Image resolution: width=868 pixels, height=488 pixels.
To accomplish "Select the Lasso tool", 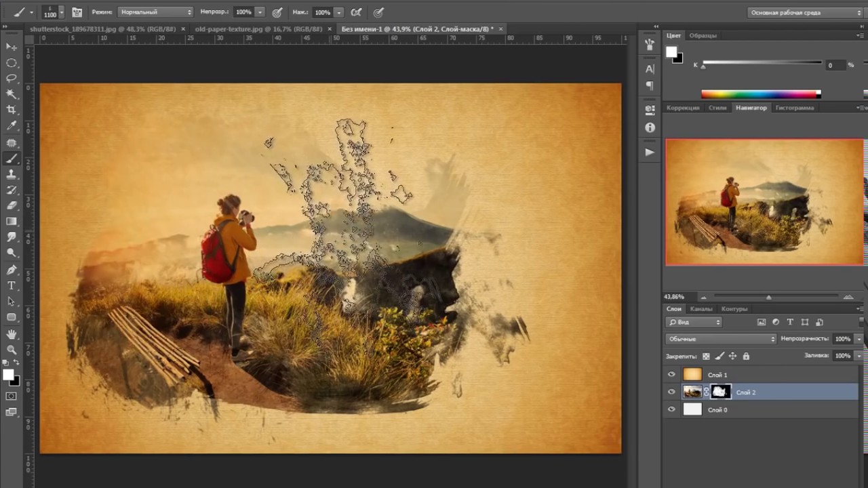I will pos(12,78).
